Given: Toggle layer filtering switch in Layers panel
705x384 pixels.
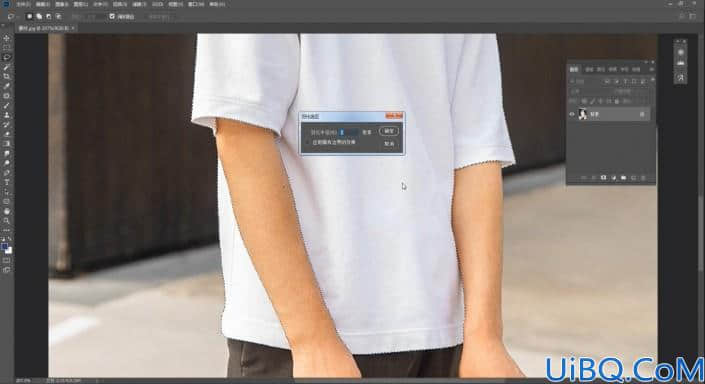Looking at the screenshot, I should [x=652, y=80].
